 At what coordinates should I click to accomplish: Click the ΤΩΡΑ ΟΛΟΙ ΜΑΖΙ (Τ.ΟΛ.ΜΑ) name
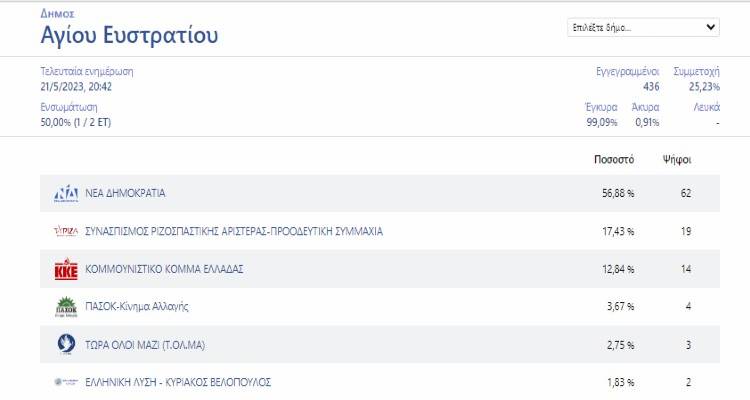146,345
